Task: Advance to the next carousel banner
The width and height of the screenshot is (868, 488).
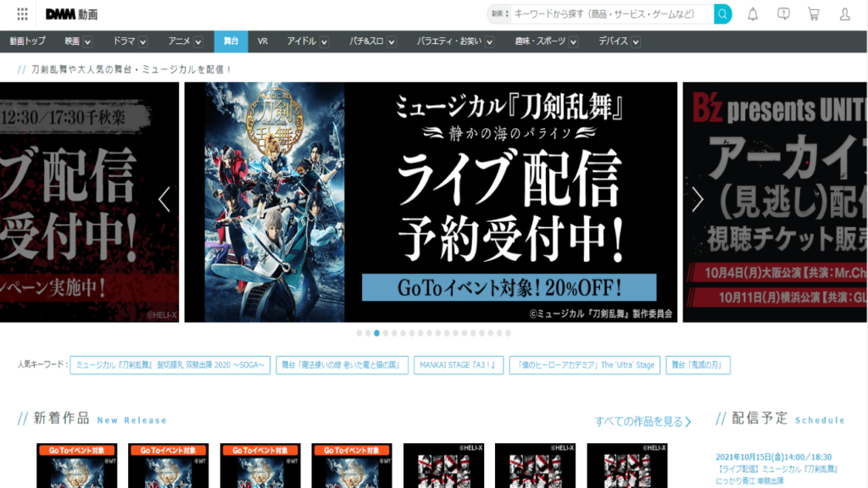Action: pyautogui.click(x=698, y=199)
